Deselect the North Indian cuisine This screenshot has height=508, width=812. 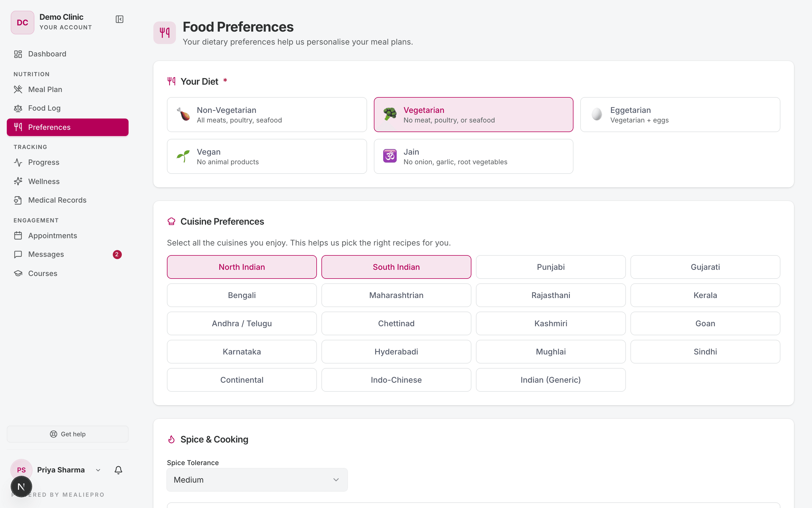pyautogui.click(x=242, y=267)
